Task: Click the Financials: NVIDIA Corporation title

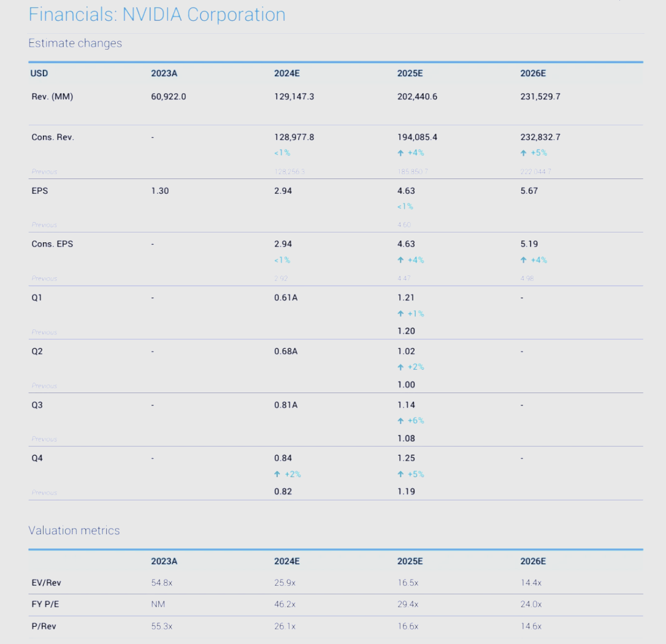Action: (x=157, y=15)
